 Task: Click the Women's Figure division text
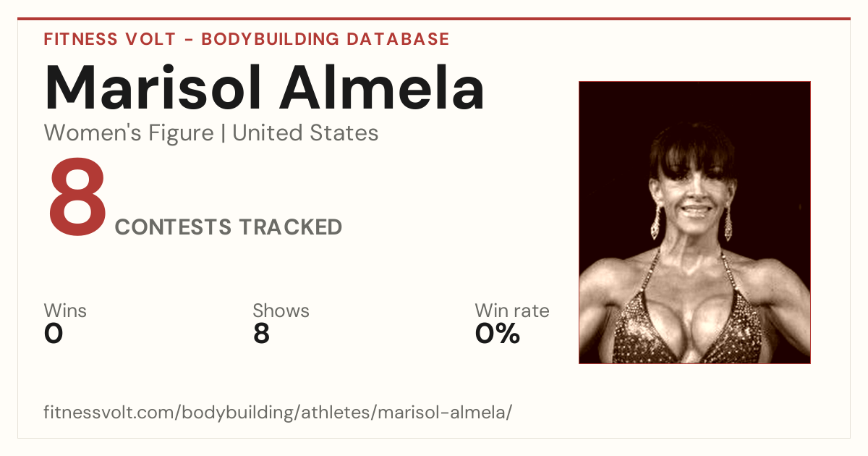[129, 133]
